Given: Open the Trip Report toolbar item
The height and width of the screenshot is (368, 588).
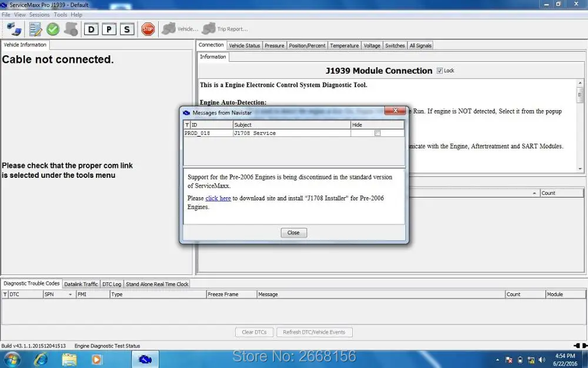Looking at the screenshot, I should 225,29.
